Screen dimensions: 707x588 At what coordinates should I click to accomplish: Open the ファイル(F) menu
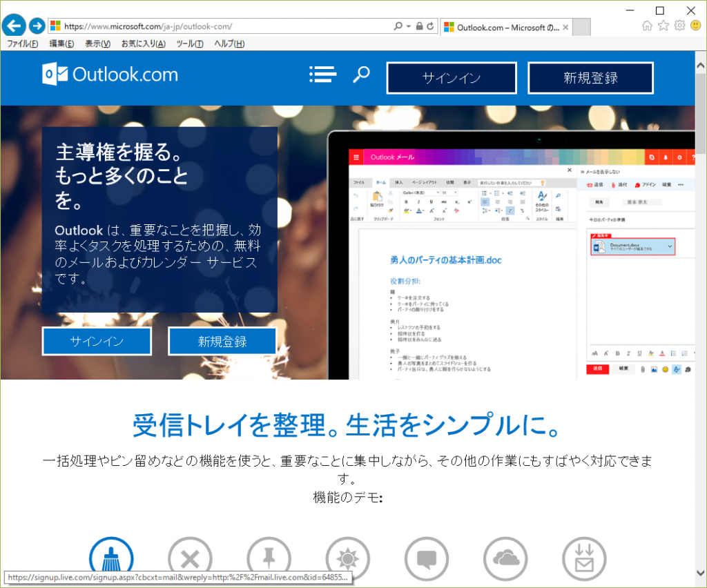[x=23, y=43]
